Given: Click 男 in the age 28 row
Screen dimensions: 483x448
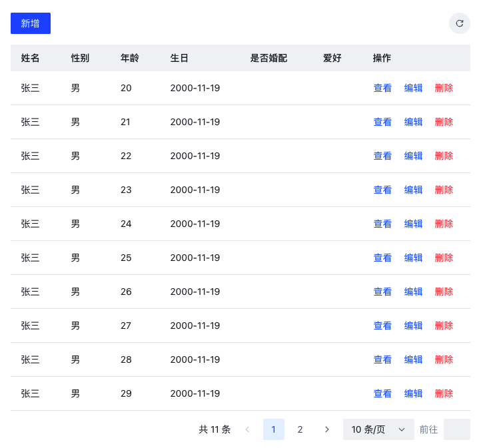Looking at the screenshot, I should [x=75, y=359].
